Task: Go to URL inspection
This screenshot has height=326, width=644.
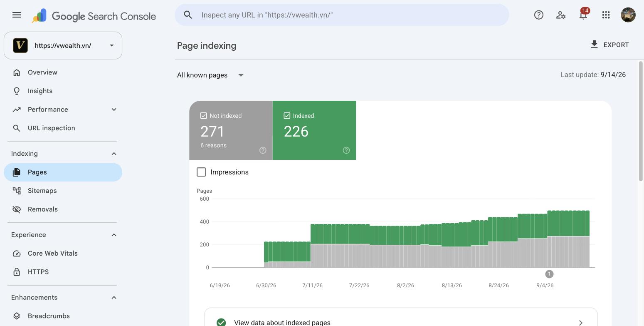Action: (63, 128)
